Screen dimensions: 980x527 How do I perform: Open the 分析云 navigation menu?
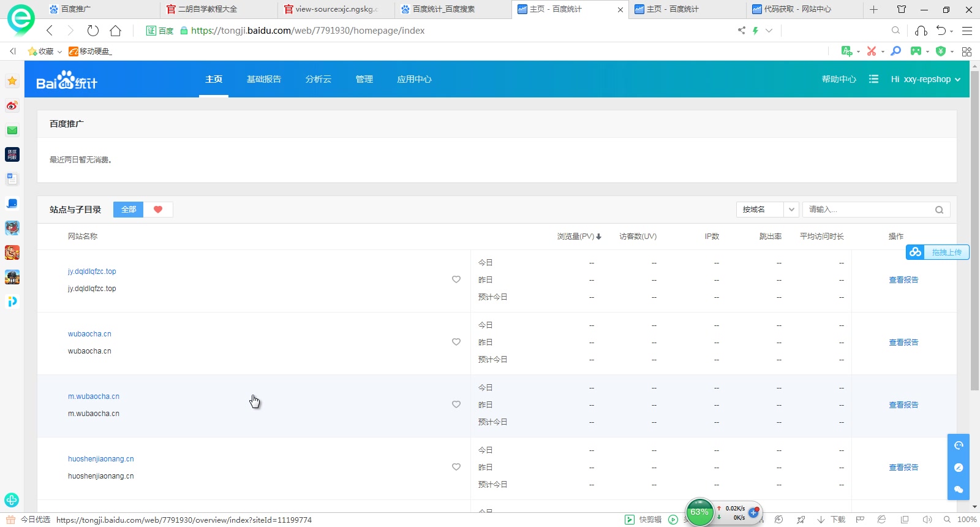click(x=318, y=79)
